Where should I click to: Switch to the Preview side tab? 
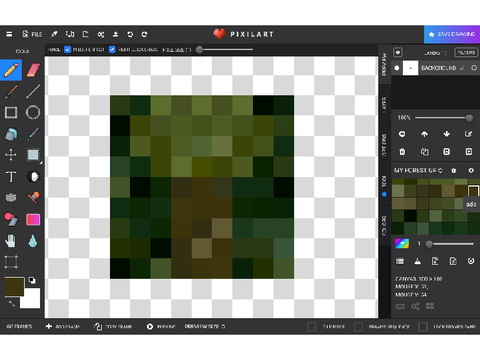click(384, 64)
